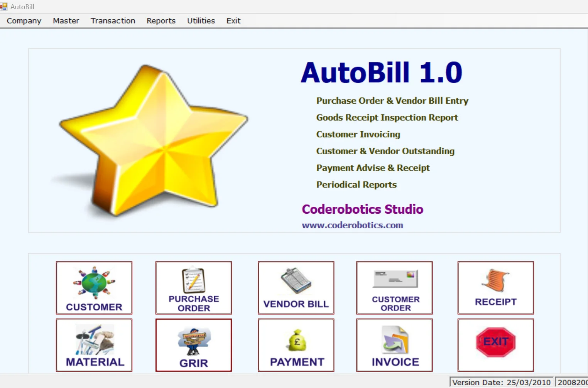Open the Utilities menu
588x388 pixels.
coord(201,21)
